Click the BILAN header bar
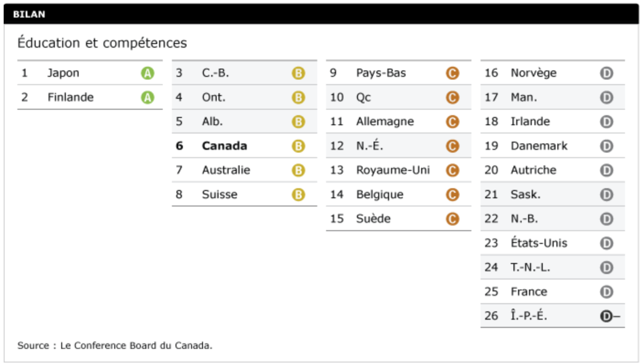The image size is (640, 364). [320, 14]
